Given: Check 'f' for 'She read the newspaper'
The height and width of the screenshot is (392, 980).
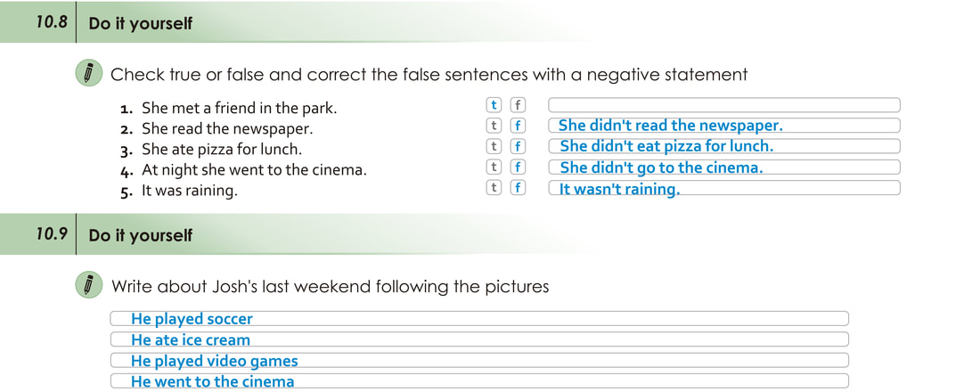Looking at the screenshot, I should [x=518, y=127].
